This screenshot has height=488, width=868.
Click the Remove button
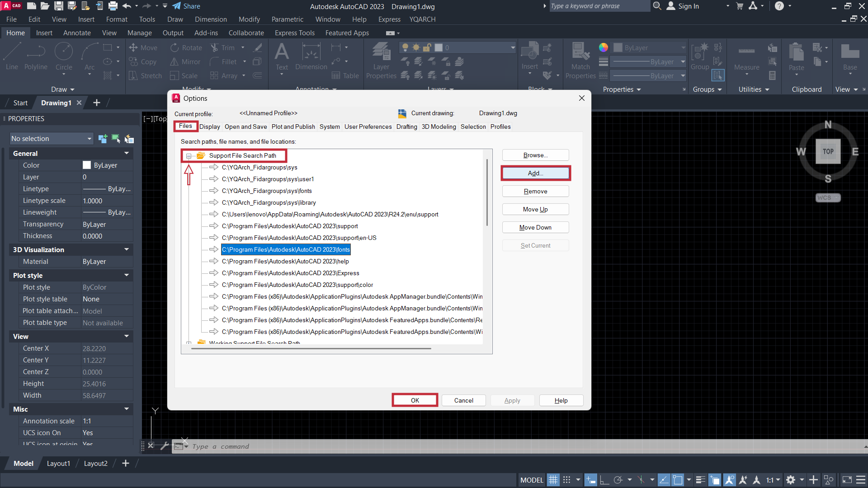(535, 191)
